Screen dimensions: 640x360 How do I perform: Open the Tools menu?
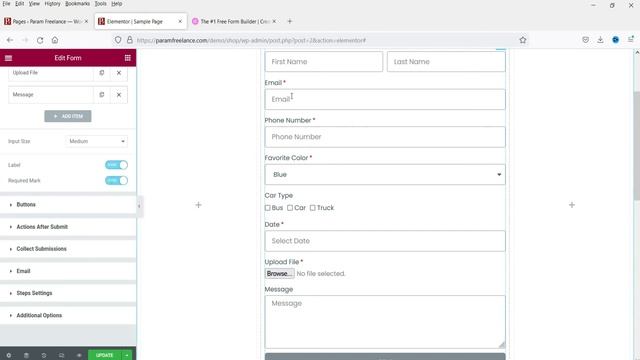pyautogui.click(x=100, y=4)
